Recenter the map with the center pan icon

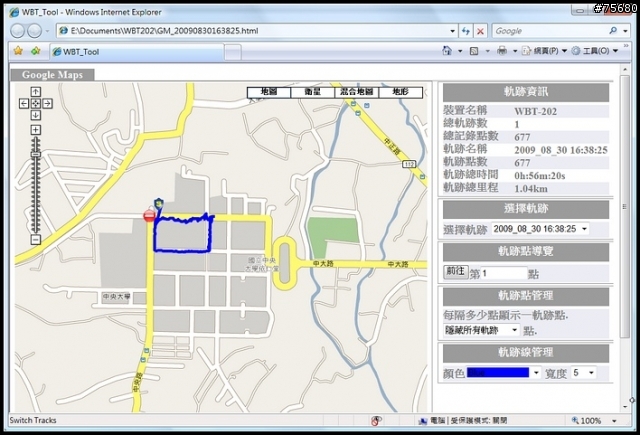[x=36, y=104]
